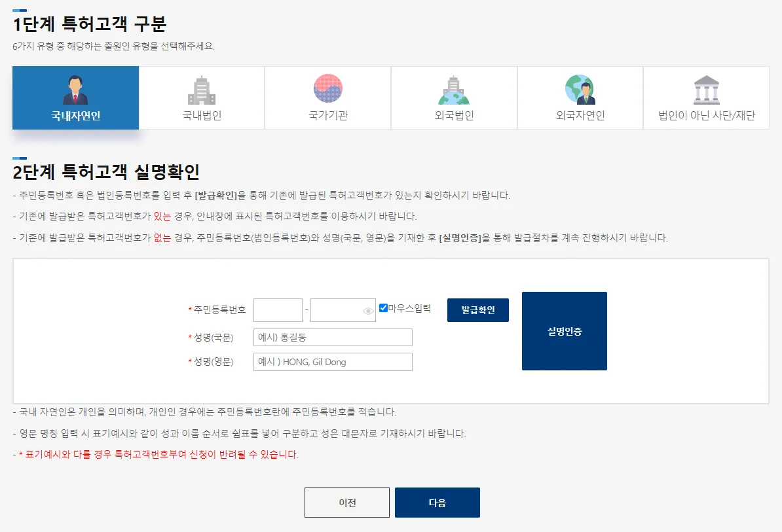Choose the 외국법인 text label

454,116
